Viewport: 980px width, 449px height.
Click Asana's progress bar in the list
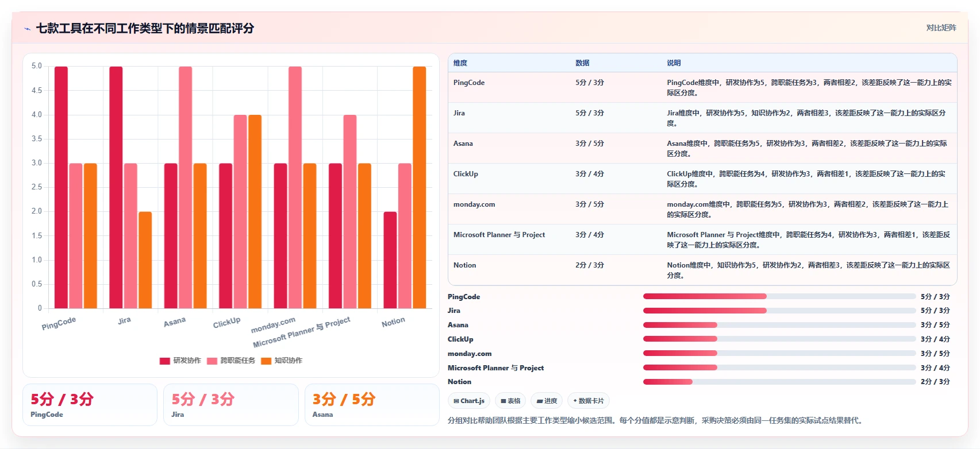779,325
